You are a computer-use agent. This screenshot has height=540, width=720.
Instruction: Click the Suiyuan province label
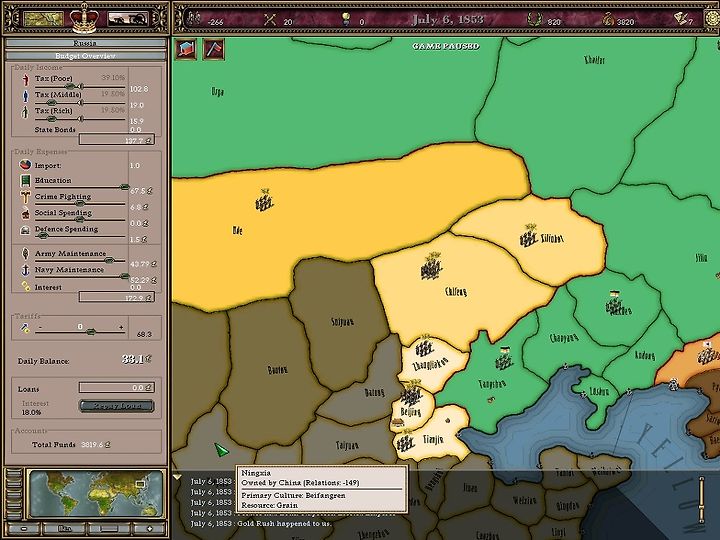click(x=343, y=322)
